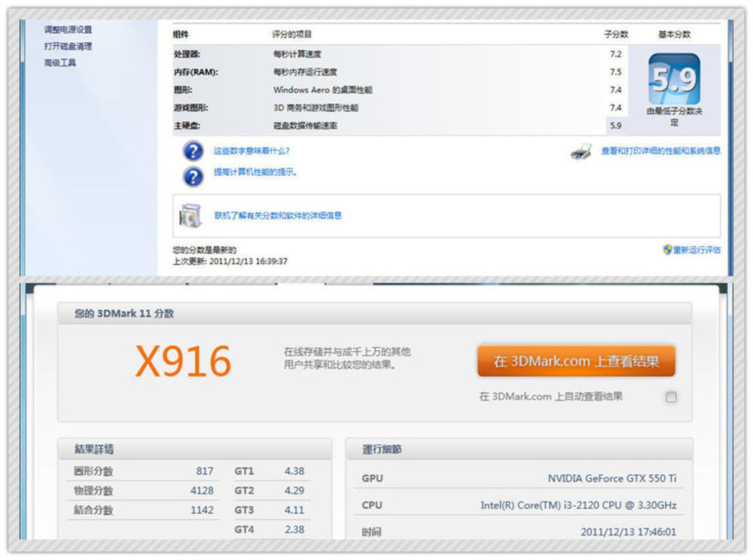Select the 图形 row label
The width and height of the screenshot is (753, 560).
pyautogui.click(x=183, y=90)
